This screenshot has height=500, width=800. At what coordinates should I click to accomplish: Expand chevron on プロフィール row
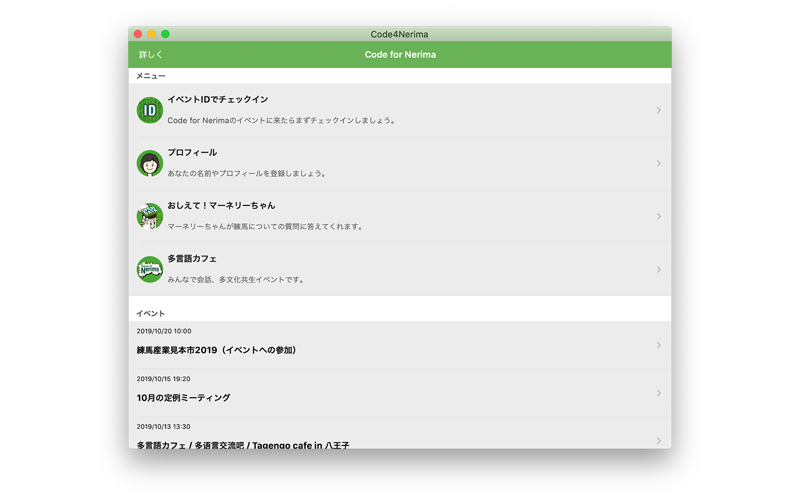[659, 163]
